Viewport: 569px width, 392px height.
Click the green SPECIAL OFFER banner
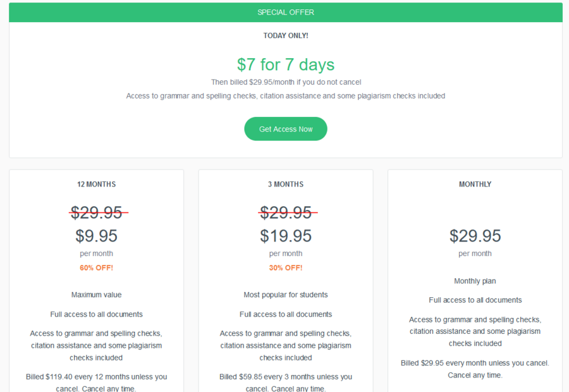[x=286, y=13]
